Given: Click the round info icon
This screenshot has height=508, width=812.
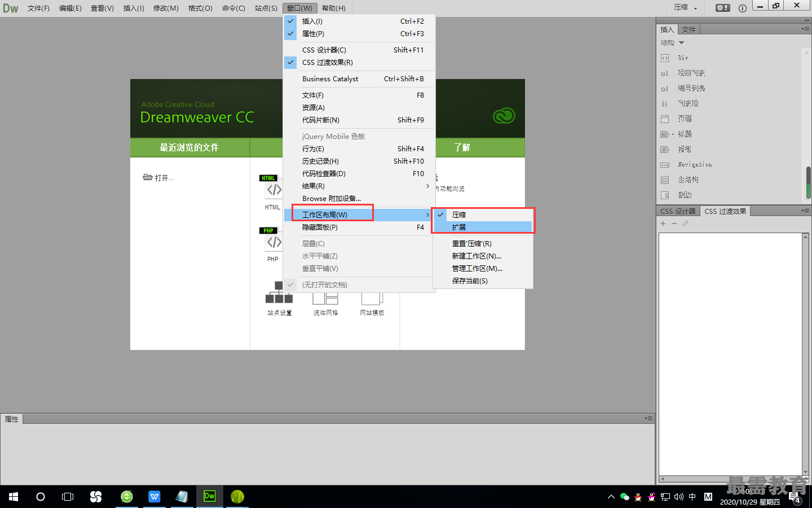Looking at the screenshot, I should click(743, 8).
